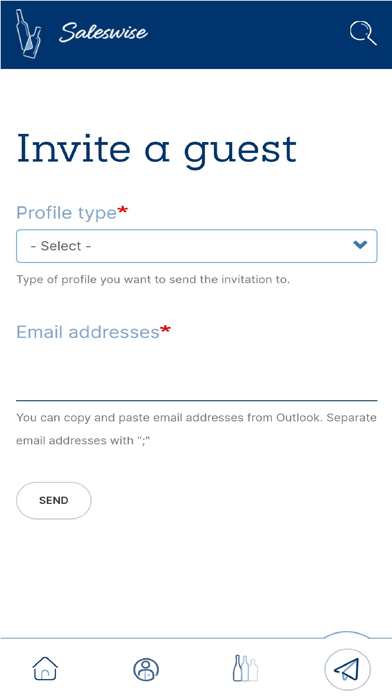Click the Saleswise wordmark logo

pyautogui.click(x=103, y=33)
